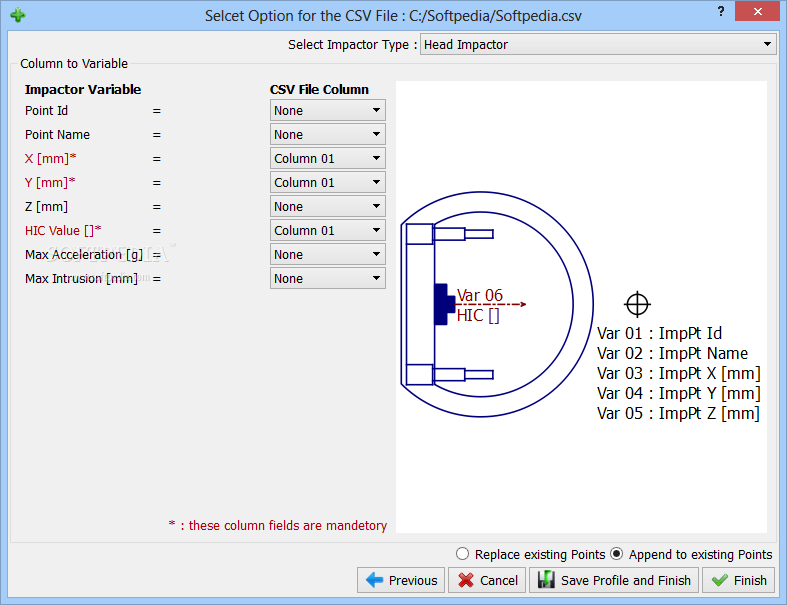Click the 'Column to Variable' group title
Screen dimensions: 787x605
74,64
